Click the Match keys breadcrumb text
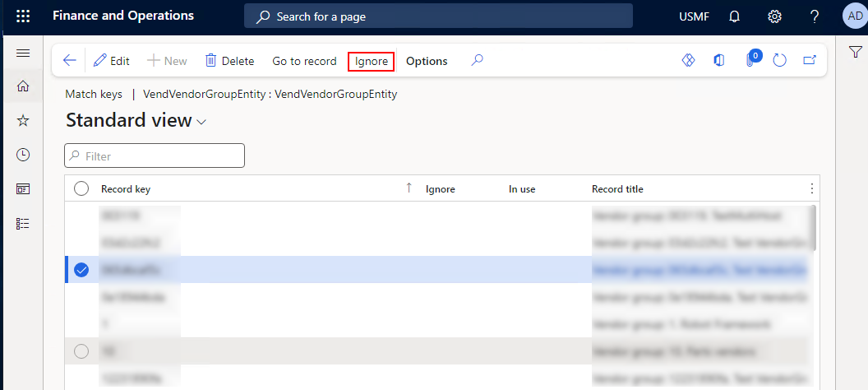868x390 pixels. (x=94, y=94)
